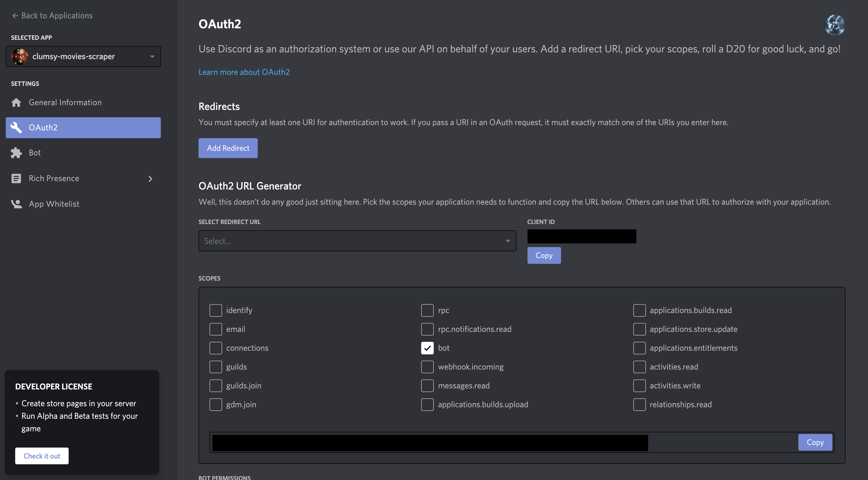The width and height of the screenshot is (868, 480).
Task: Click the generated OAuth2 URL input field
Action: [x=430, y=442]
